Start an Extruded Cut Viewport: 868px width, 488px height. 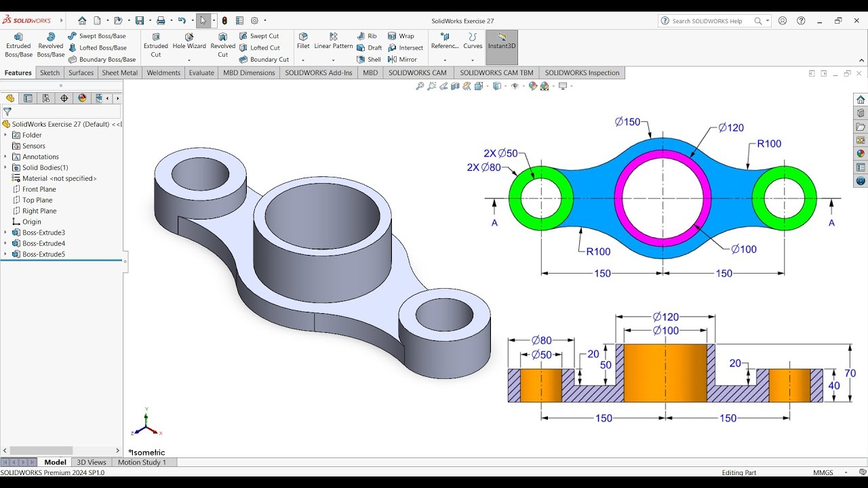pyautogui.click(x=156, y=45)
